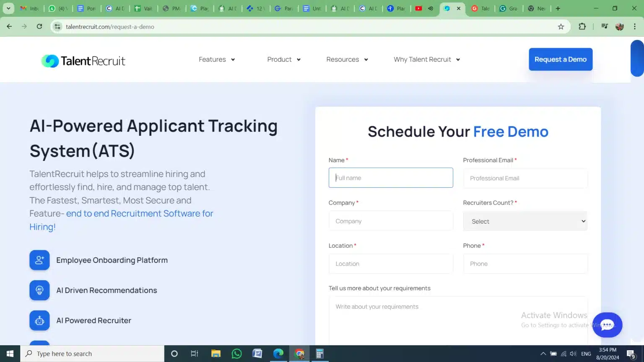Click the Employee Onboarding Platform text
The image size is (644, 362).
[112, 260]
